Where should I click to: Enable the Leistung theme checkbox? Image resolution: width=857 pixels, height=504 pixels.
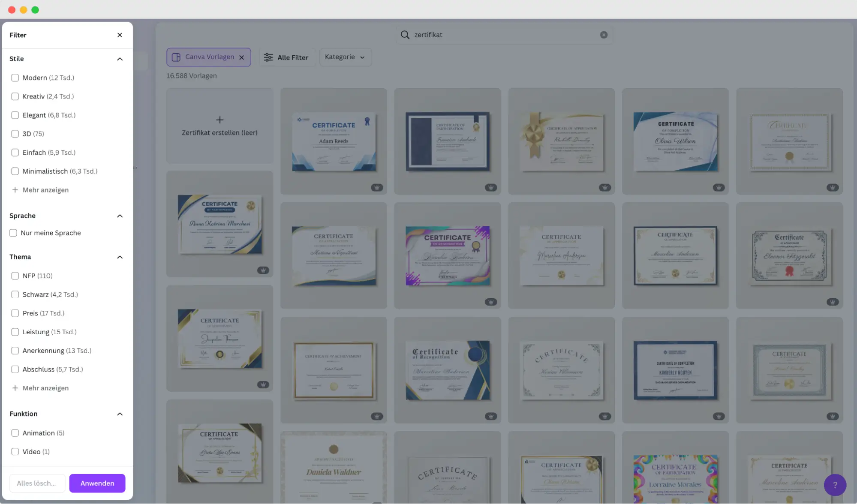[15, 332]
